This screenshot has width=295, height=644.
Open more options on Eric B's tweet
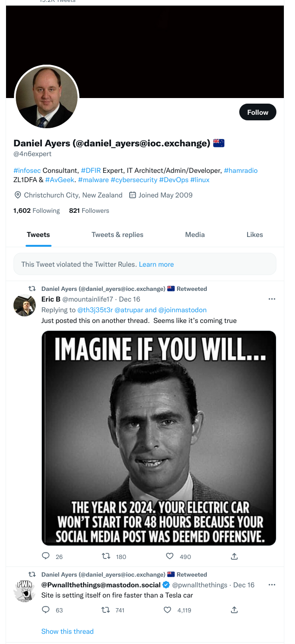click(x=272, y=299)
